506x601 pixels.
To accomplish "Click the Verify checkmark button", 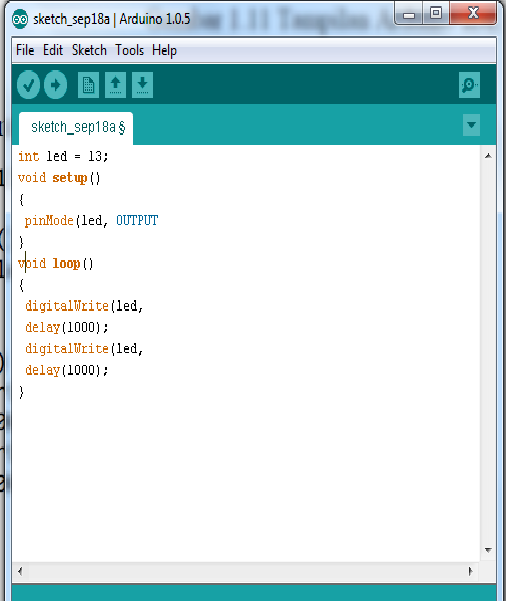I will pos(28,85).
